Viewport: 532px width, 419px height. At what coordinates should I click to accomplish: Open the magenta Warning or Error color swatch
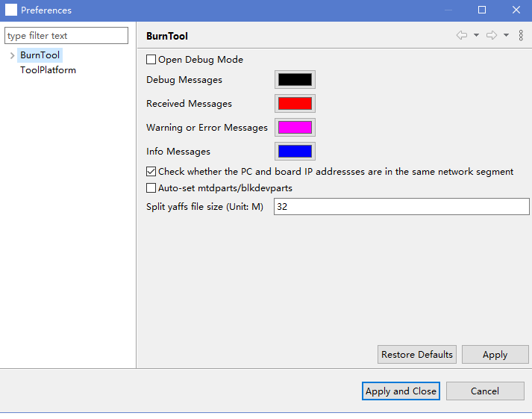[295, 128]
